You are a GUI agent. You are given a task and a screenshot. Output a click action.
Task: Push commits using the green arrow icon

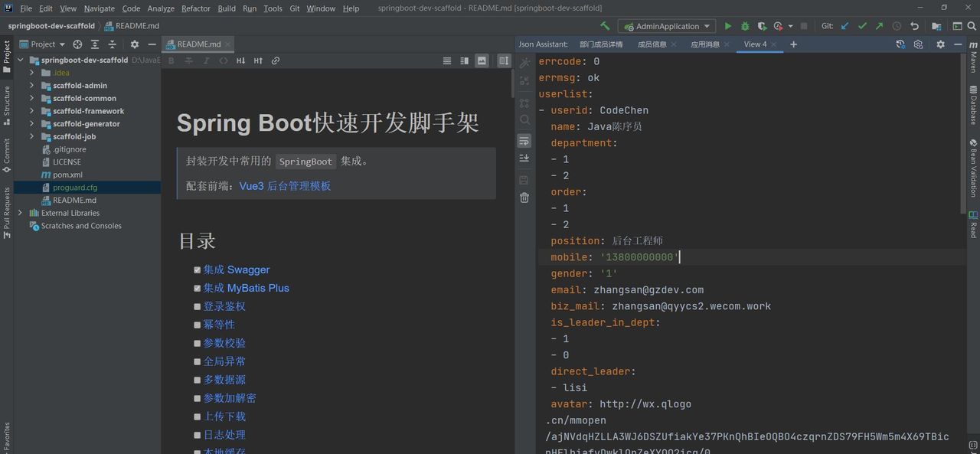point(878,25)
